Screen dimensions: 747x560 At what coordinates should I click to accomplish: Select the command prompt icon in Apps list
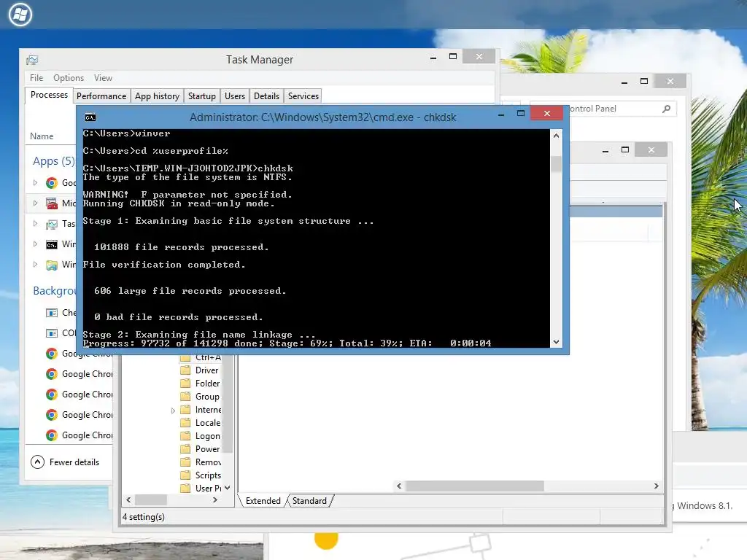point(52,244)
